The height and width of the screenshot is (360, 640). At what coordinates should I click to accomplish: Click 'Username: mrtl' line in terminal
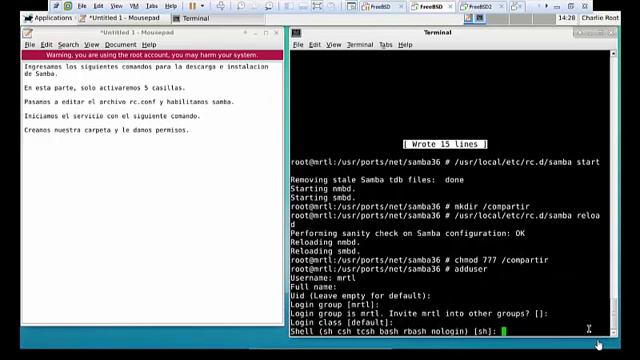(323, 278)
